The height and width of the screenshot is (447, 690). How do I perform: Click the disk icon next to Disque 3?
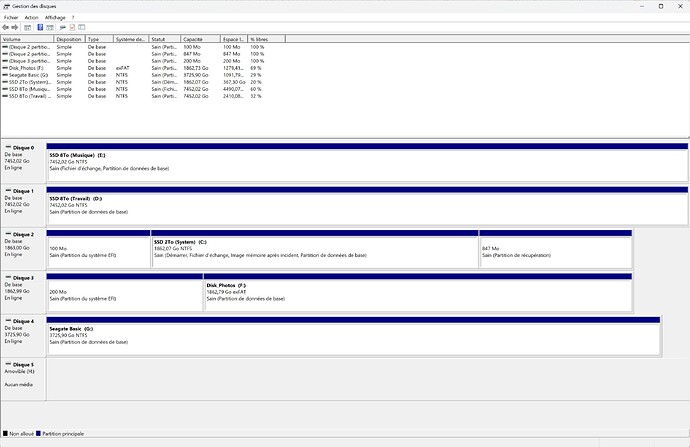[x=8, y=277]
